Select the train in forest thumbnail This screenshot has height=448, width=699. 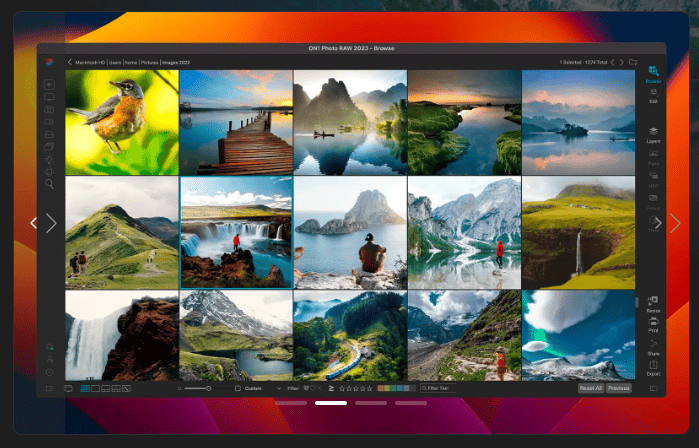(350, 335)
